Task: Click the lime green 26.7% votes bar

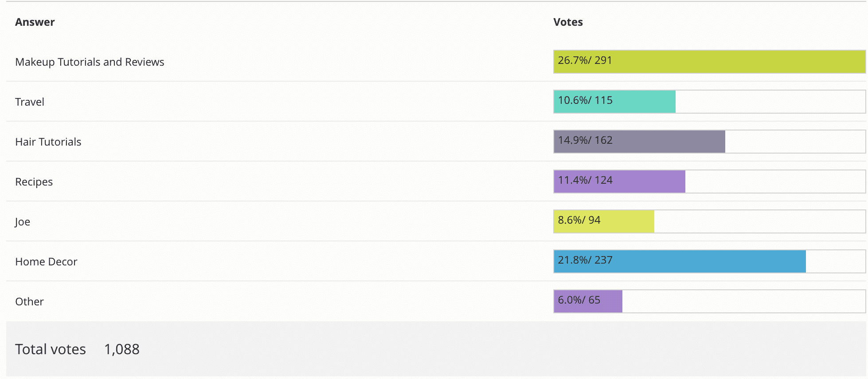Action: coord(709,62)
